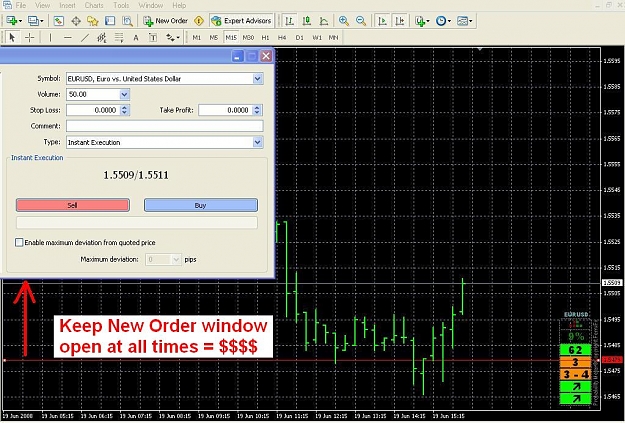Select the horizontal line drawing tool
Image resolution: width=625 pixels, height=423 pixels.
(x=68, y=37)
